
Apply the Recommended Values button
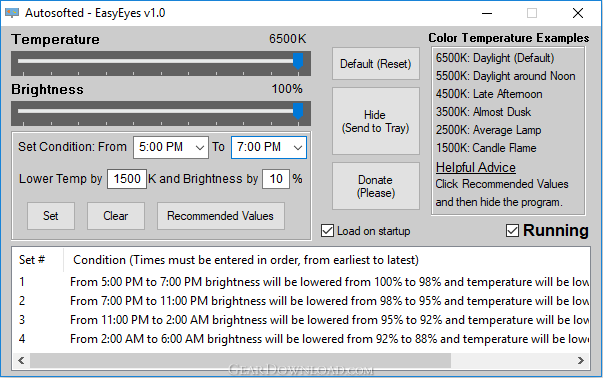coord(221,216)
